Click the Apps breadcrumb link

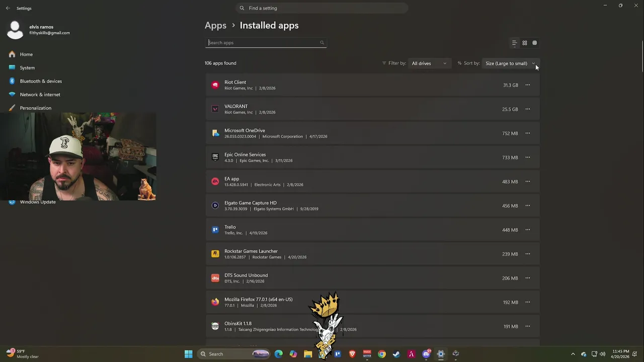coord(215,25)
